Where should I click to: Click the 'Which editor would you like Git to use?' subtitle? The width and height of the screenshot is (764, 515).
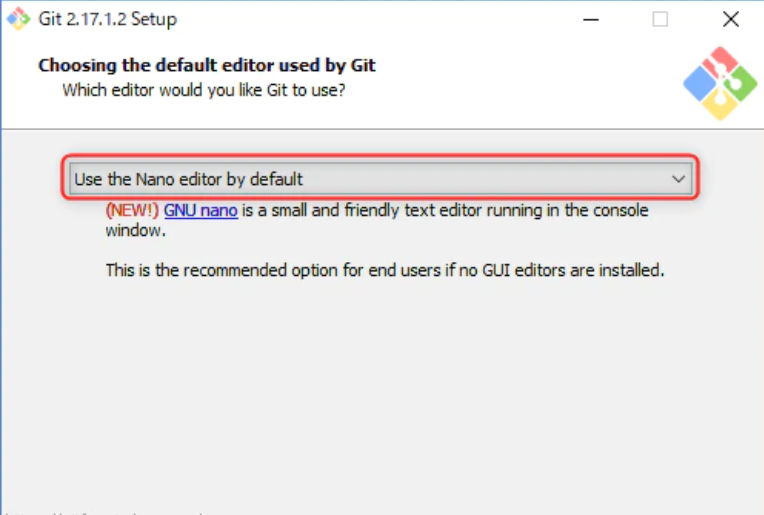tap(204, 90)
